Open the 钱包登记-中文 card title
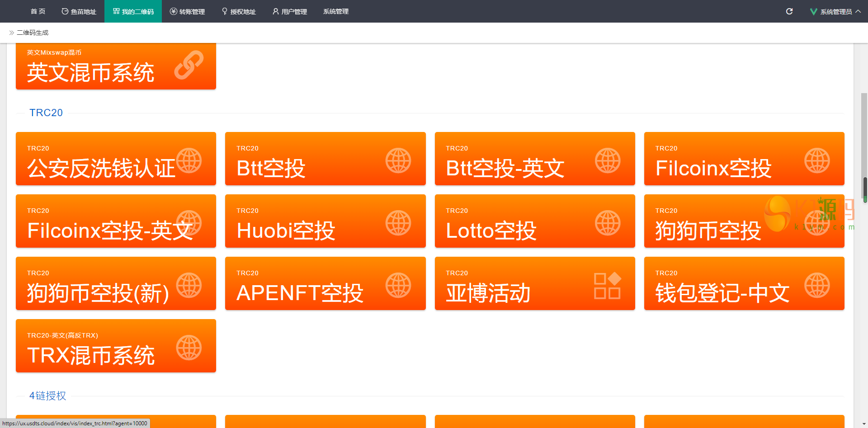This screenshot has height=428, width=868. [722, 293]
